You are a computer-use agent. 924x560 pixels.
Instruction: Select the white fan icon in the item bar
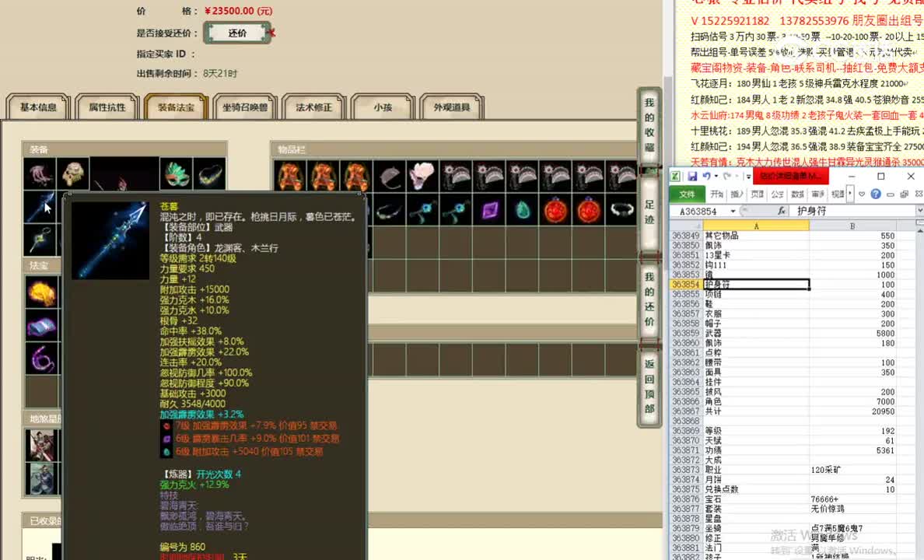[422, 175]
